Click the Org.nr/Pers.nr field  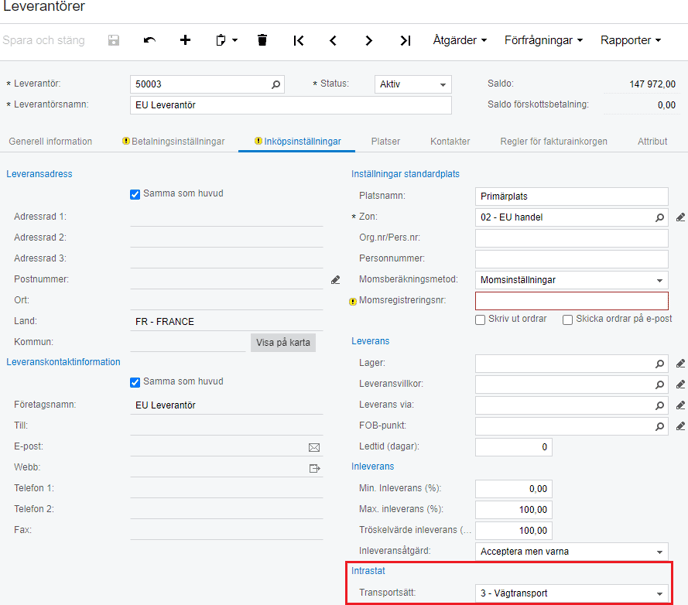(572, 238)
